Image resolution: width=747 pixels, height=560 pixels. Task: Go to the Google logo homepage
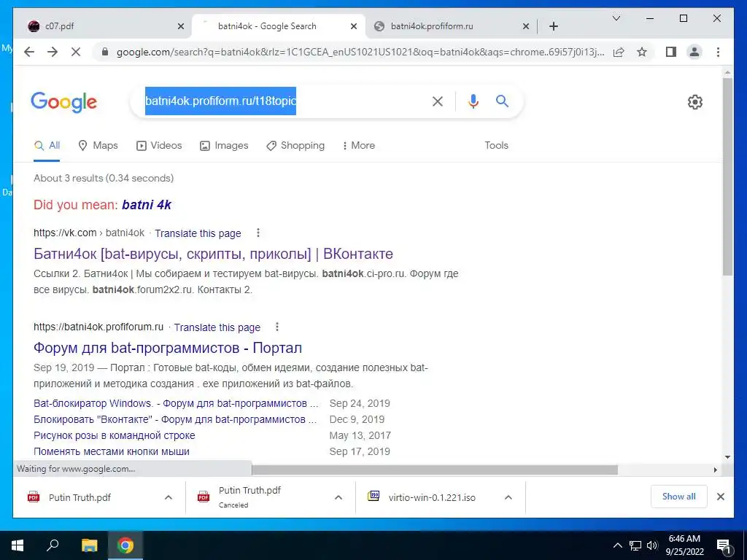64,102
